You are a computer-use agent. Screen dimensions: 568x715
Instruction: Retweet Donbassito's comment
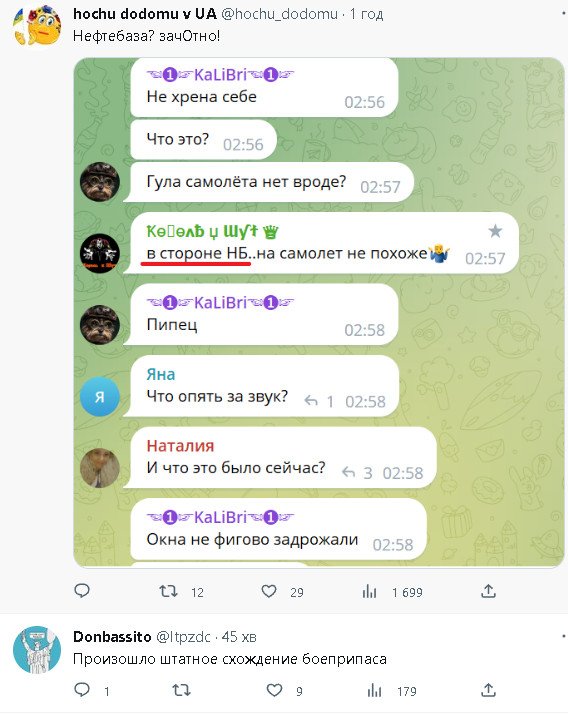[x=181, y=690]
